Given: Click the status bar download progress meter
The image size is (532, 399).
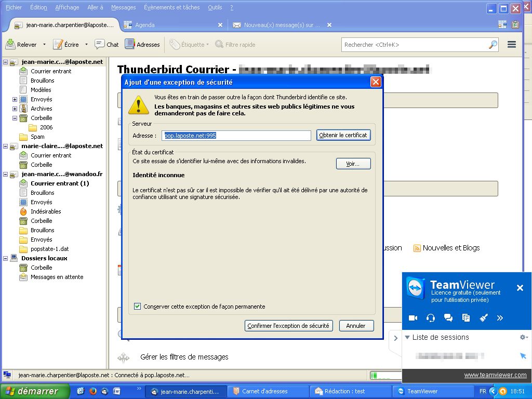Looking at the screenshot, I should click(x=385, y=375).
